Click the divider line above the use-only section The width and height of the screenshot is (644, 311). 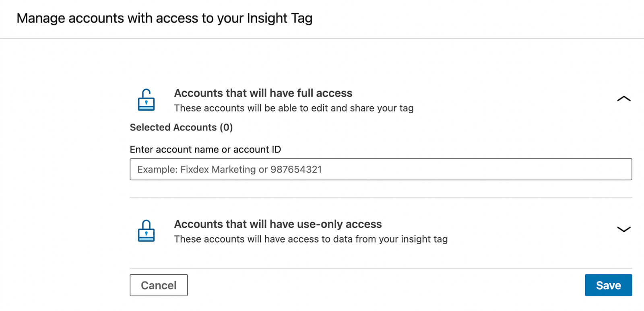(x=380, y=197)
